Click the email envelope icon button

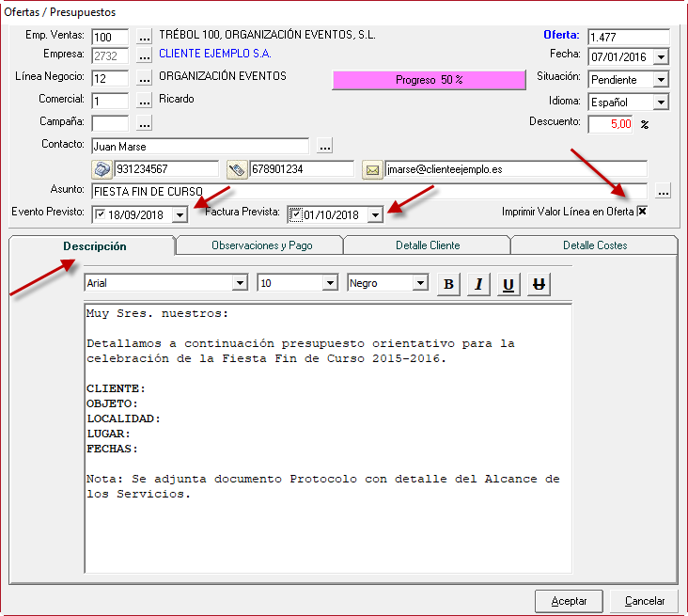[x=372, y=170]
